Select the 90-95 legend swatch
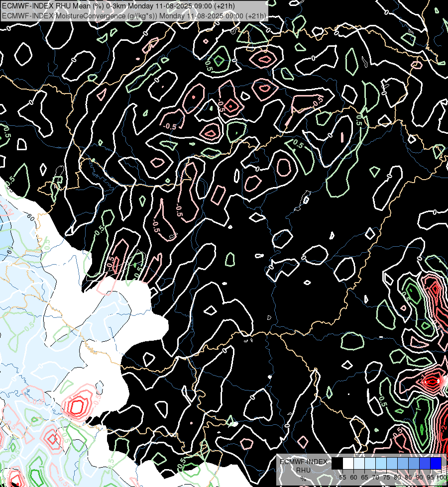448x487 pixels. (x=425, y=463)
